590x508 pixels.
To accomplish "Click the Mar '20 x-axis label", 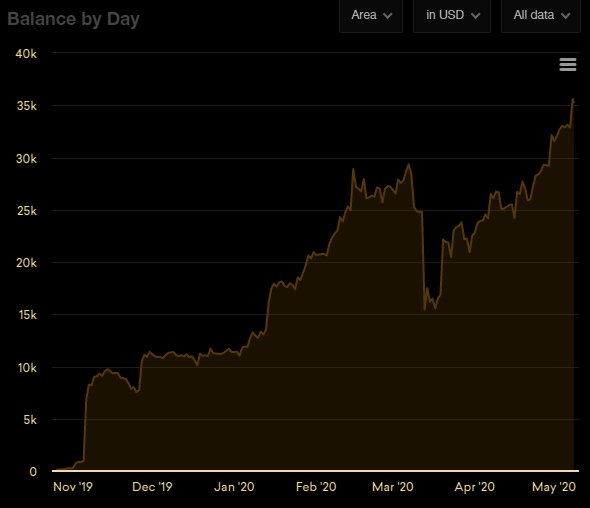I will [x=393, y=487].
